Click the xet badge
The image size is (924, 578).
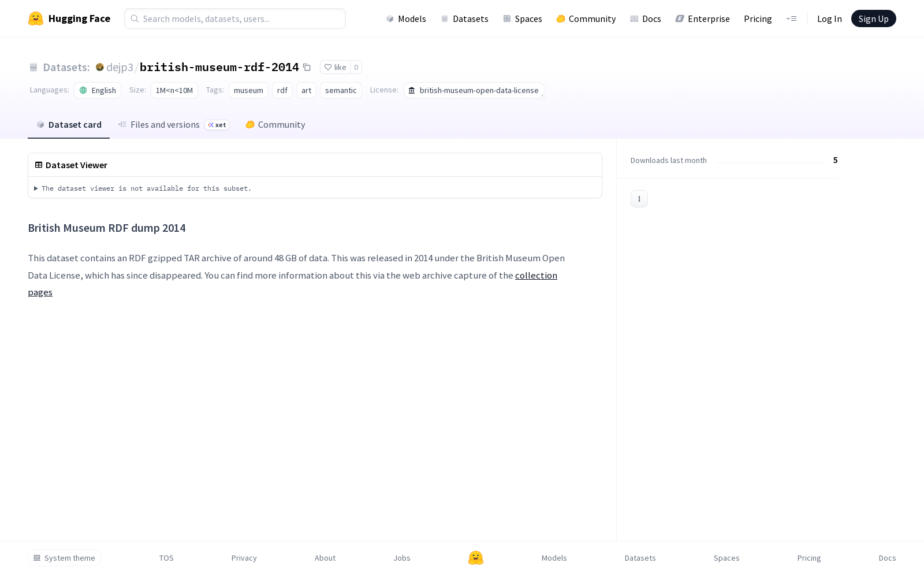coord(217,125)
